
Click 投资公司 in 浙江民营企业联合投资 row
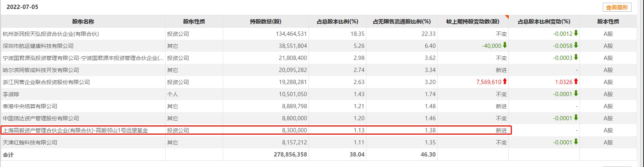pyautogui.click(x=178, y=82)
